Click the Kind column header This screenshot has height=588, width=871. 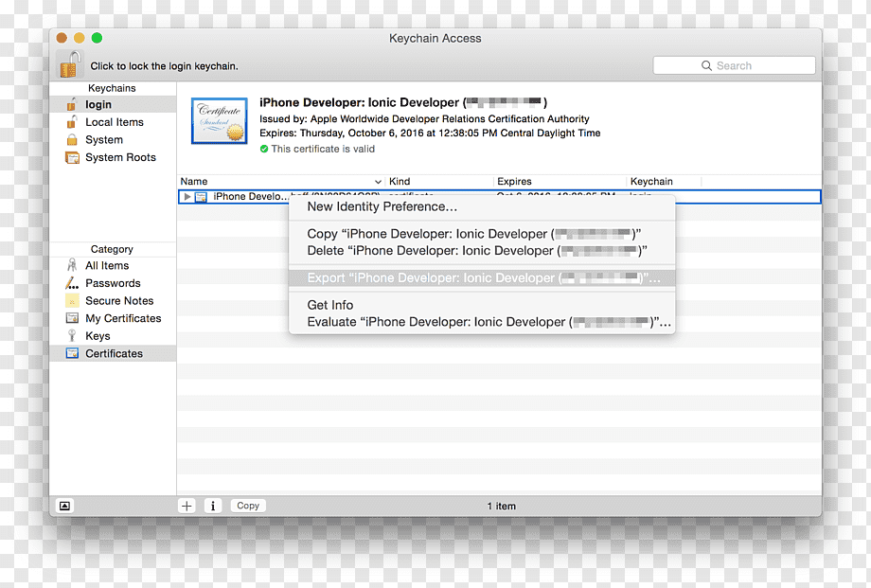coord(400,181)
